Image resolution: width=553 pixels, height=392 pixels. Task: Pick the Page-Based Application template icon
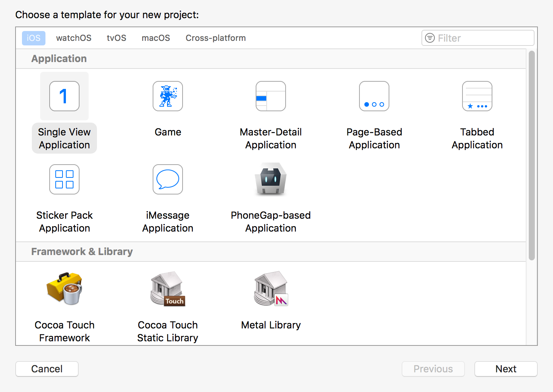[x=374, y=96]
